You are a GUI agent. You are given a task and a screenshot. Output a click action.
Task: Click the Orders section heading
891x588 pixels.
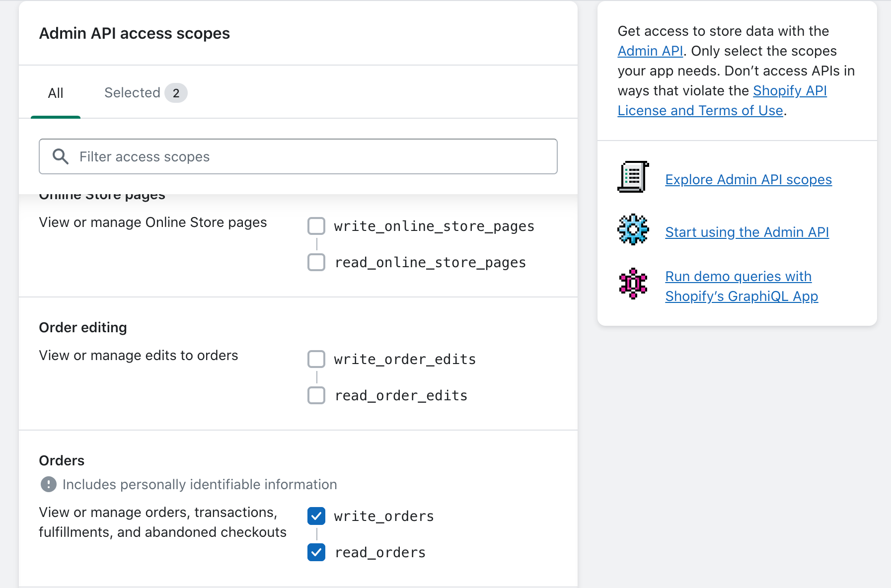pyautogui.click(x=62, y=460)
